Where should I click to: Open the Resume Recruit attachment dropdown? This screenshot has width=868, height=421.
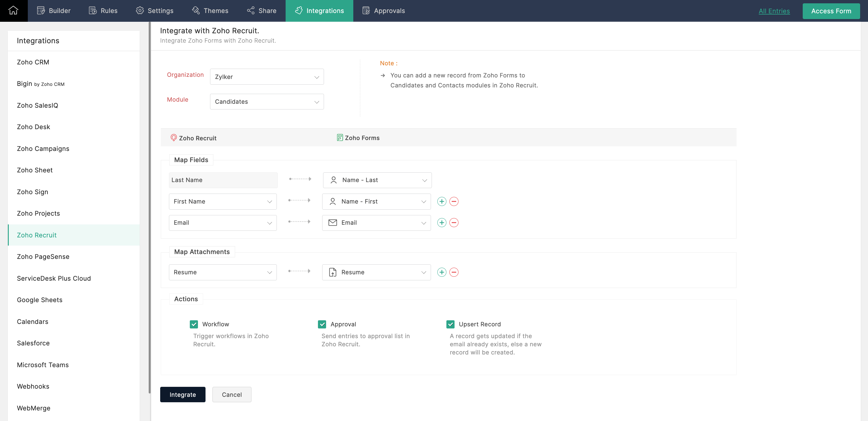[x=222, y=272]
